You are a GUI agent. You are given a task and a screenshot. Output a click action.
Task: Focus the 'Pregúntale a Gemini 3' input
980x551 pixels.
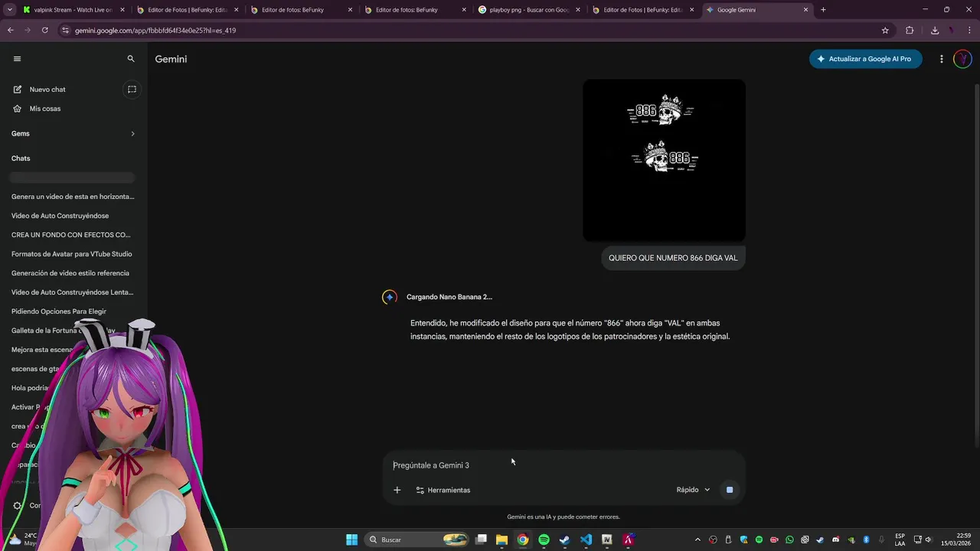click(563, 465)
